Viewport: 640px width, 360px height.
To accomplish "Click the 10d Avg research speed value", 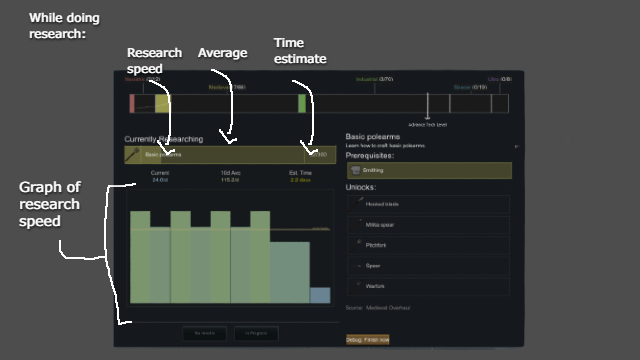I will coord(230,180).
